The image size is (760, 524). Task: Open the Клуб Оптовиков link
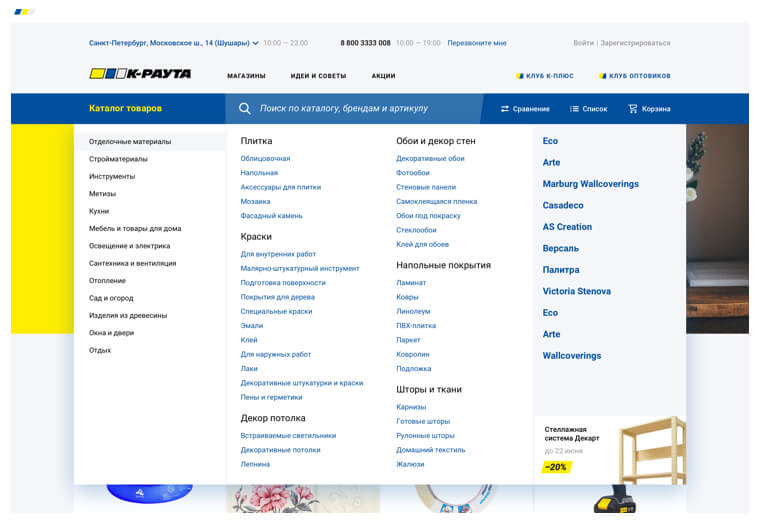coord(635,76)
